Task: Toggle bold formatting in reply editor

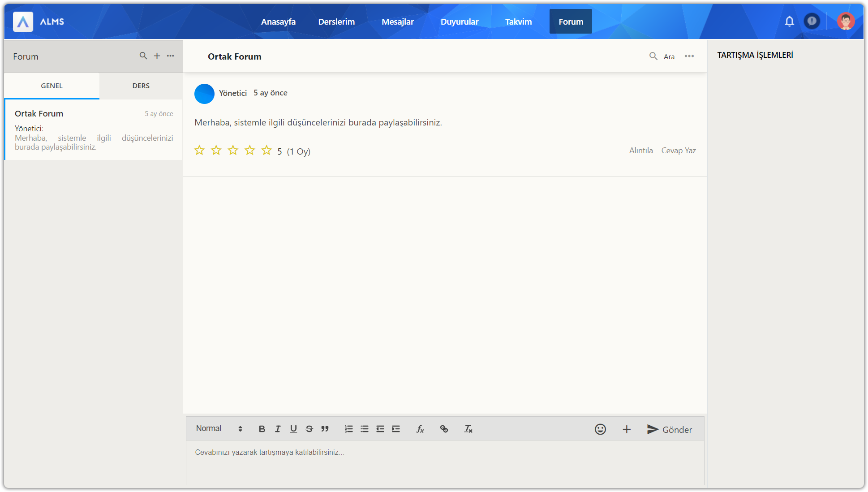Action: coord(262,429)
